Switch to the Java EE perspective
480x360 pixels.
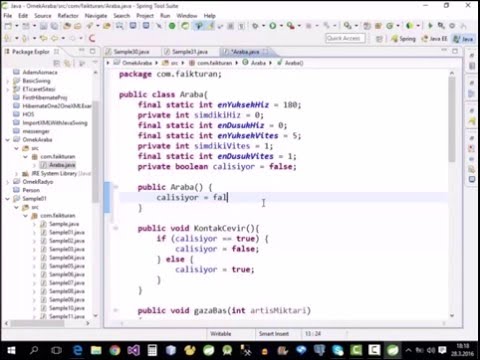coord(434,39)
